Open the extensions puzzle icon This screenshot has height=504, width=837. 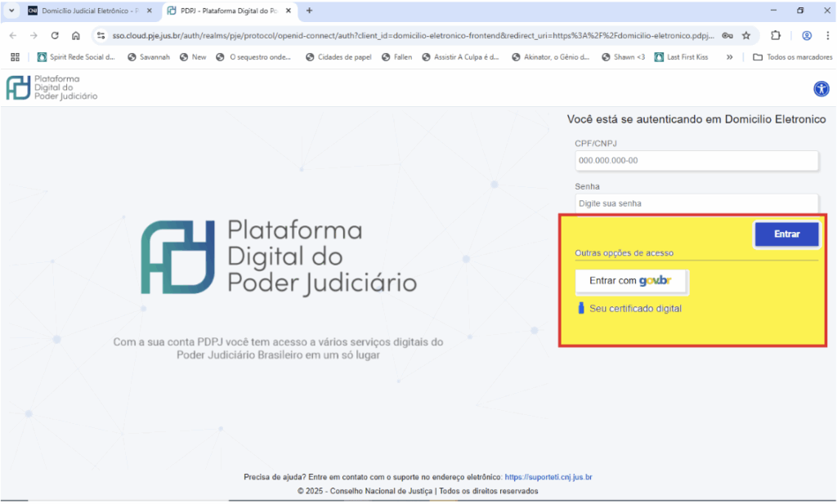776,36
